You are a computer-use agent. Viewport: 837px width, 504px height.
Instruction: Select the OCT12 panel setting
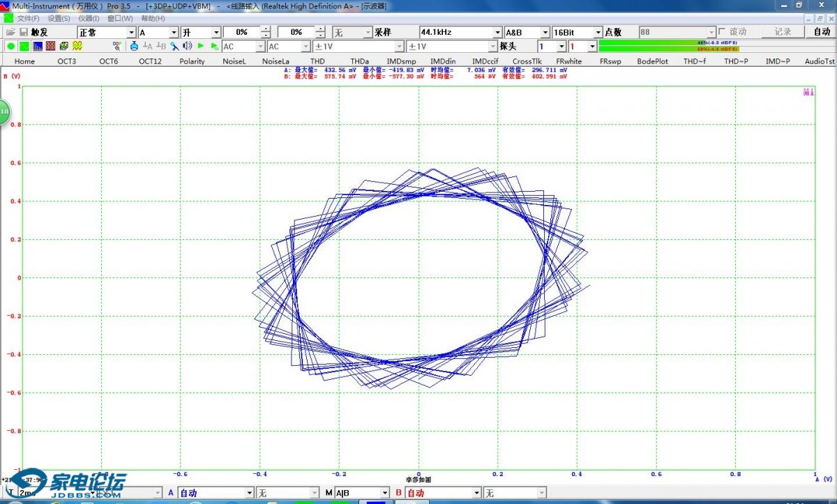[x=150, y=61]
